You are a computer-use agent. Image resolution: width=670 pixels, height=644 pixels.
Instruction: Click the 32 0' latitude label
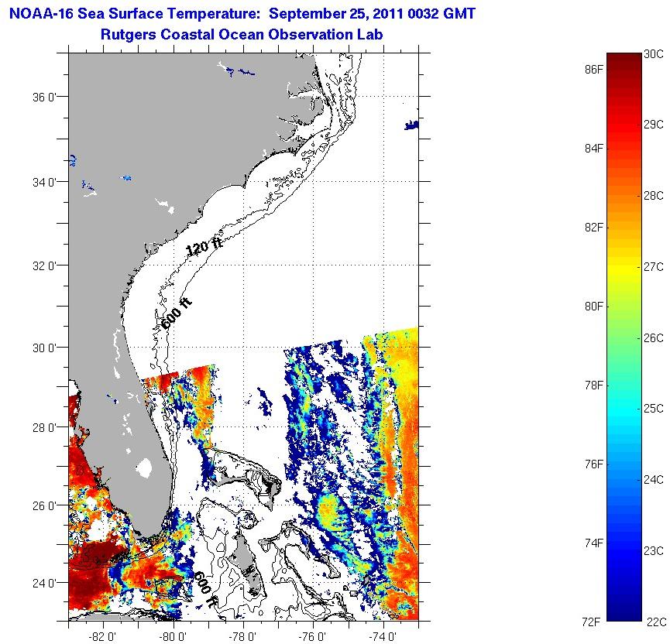(44, 266)
